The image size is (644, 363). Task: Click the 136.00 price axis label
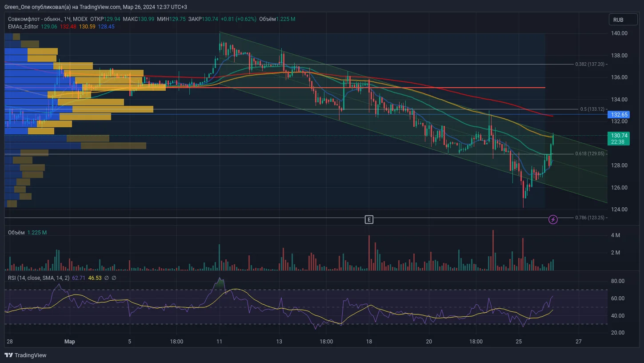[x=619, y=77]
